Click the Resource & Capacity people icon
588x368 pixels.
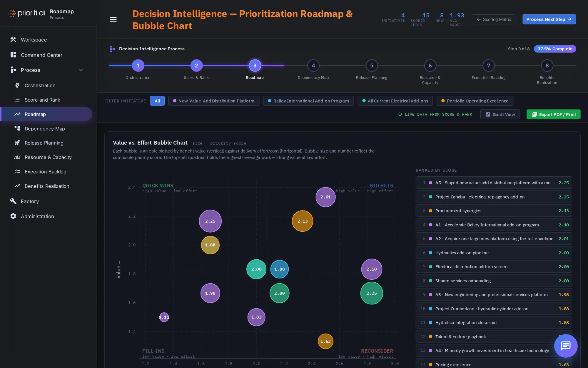[17, 157]
